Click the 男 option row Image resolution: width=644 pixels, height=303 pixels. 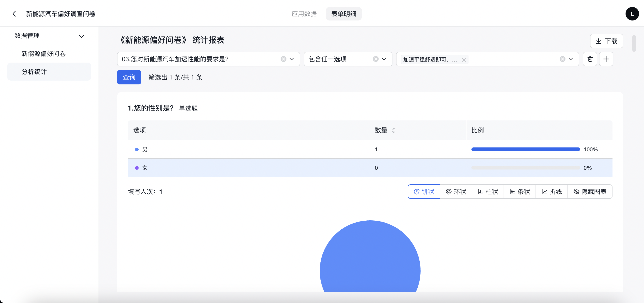tap(370, 149)
